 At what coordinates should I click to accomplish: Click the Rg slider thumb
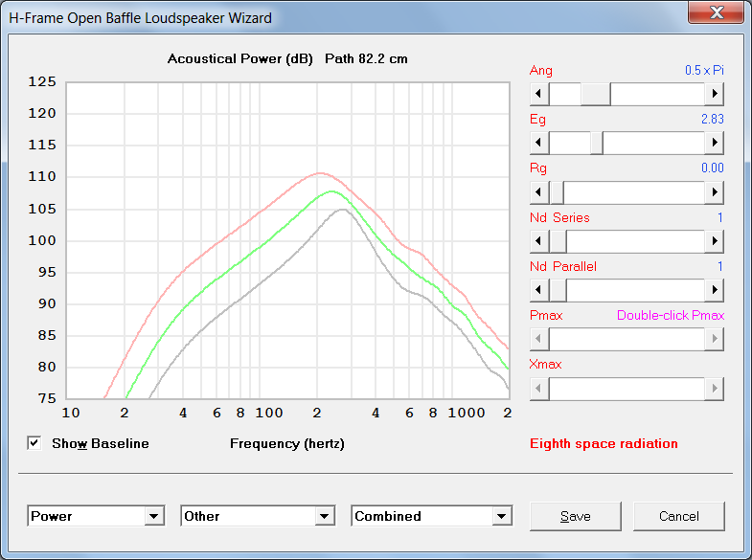click(x=557, y=192)
